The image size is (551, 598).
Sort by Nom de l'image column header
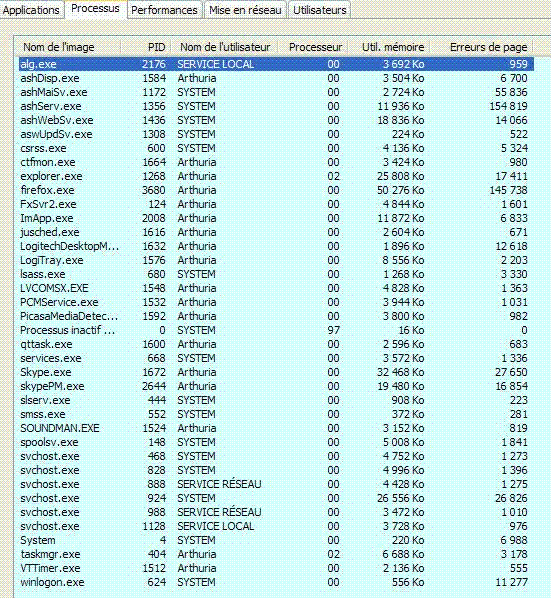[x=68, y=47]
